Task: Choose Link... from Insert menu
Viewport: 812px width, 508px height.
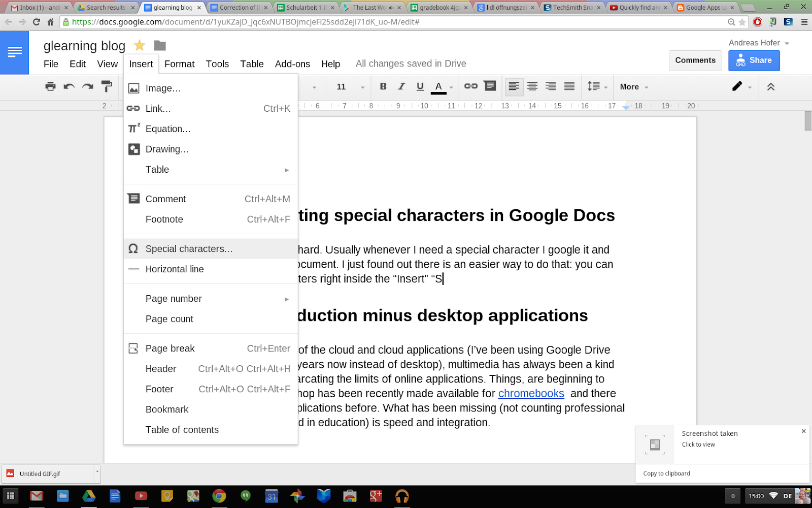Action: pos(211,109)
